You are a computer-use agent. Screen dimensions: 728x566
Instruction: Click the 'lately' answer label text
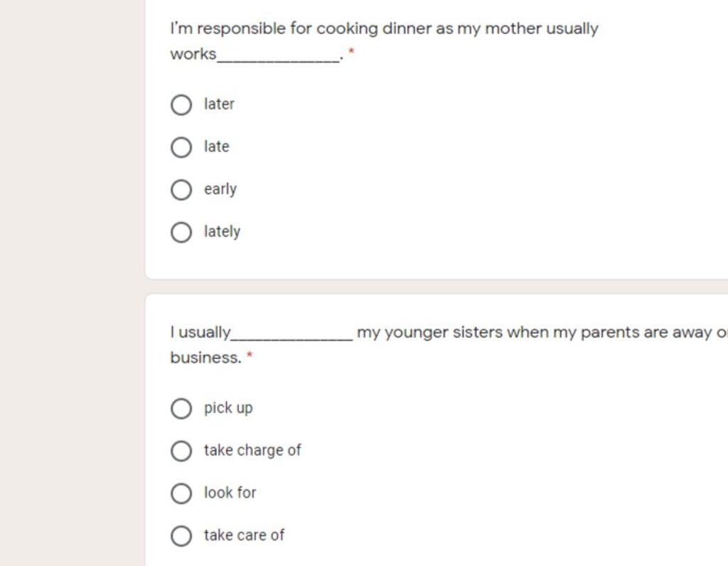point(223,232)
